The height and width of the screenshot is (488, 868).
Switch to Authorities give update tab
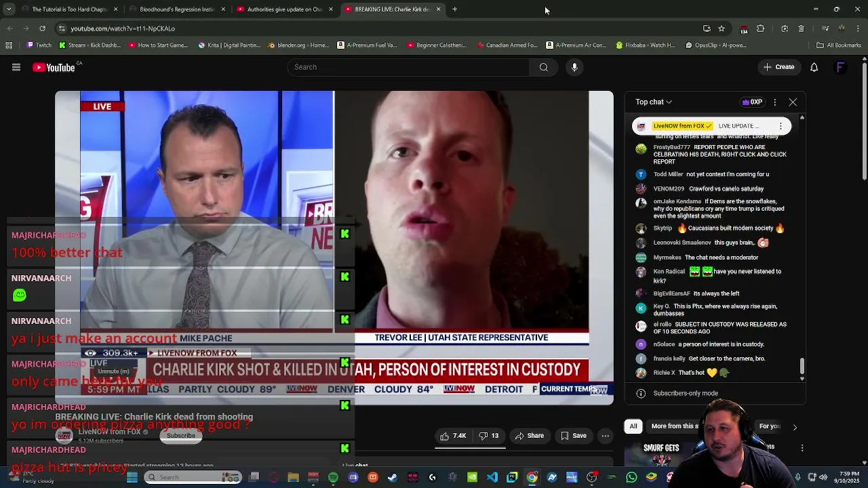click(x=284, y=9)
